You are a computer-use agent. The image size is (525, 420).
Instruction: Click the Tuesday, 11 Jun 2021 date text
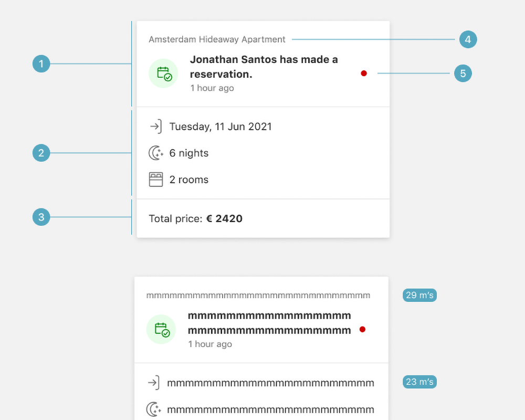click(220, 127)
